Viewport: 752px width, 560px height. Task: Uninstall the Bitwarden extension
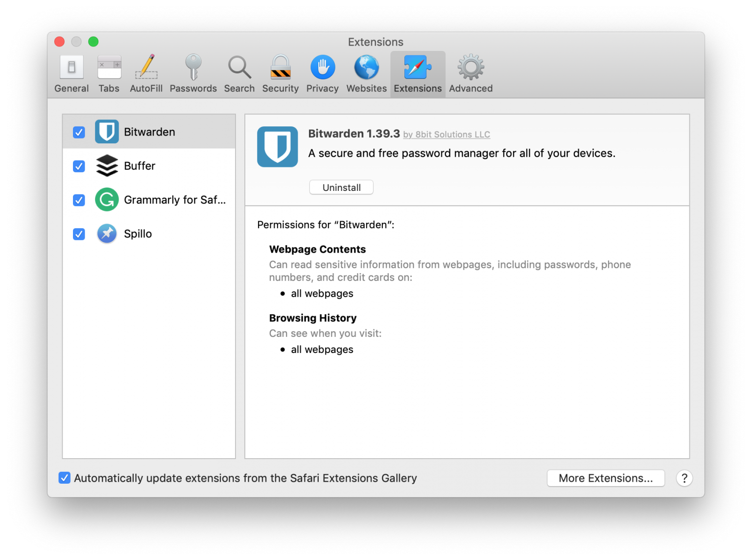tap(341, 187)
